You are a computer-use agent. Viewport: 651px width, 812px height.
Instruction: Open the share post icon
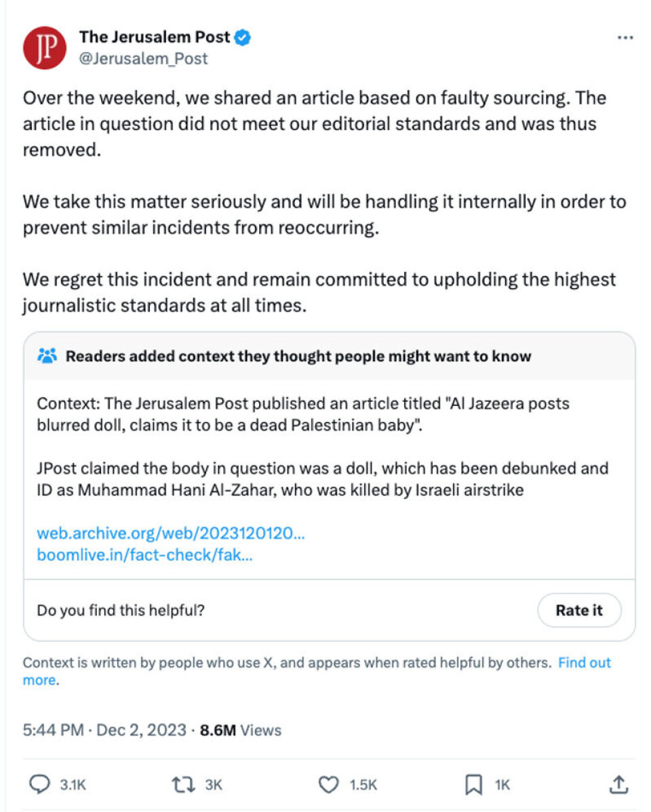click(x=617, y=785)
